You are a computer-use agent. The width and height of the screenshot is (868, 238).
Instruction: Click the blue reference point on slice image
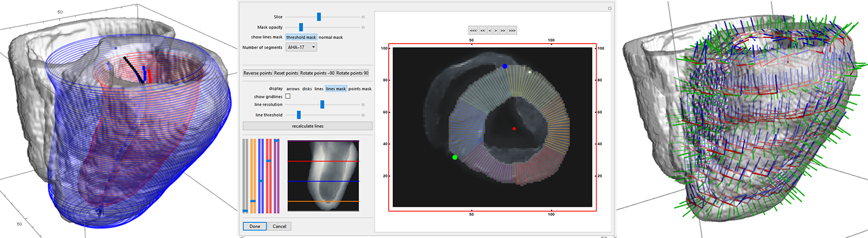[x=505, y=67]
